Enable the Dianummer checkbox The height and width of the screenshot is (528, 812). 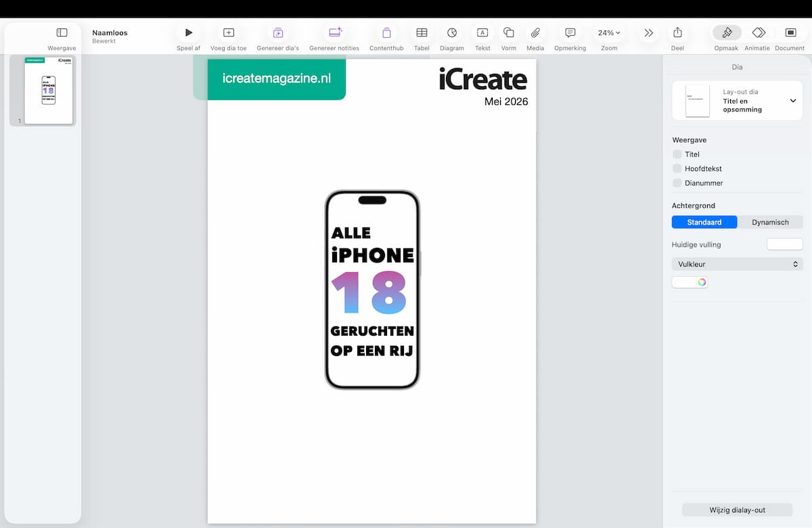677,183
